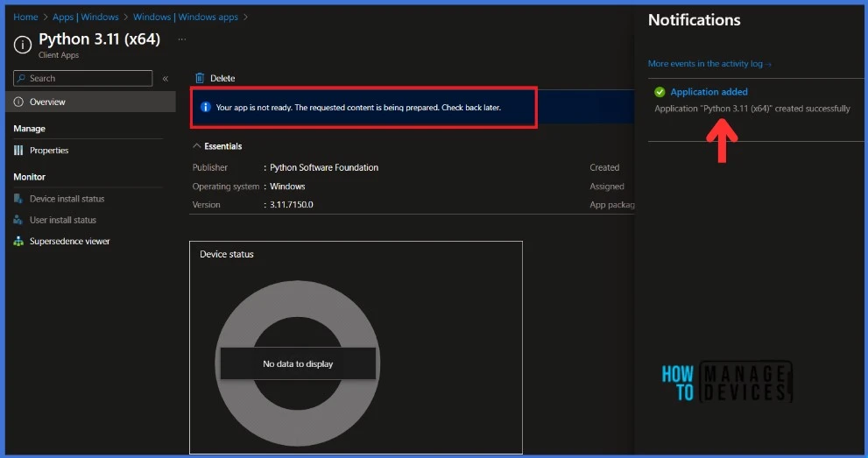The width and height of the screenshot is (868, 458).
Task: Open Properties under Manage
Action: pyautogui.click(x=49, y=151)
